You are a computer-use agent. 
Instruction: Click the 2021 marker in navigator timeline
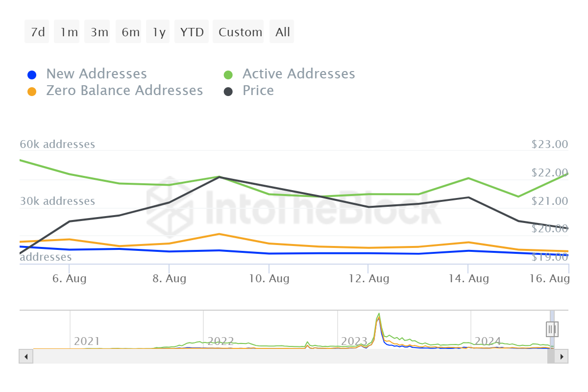click(87, 342)
